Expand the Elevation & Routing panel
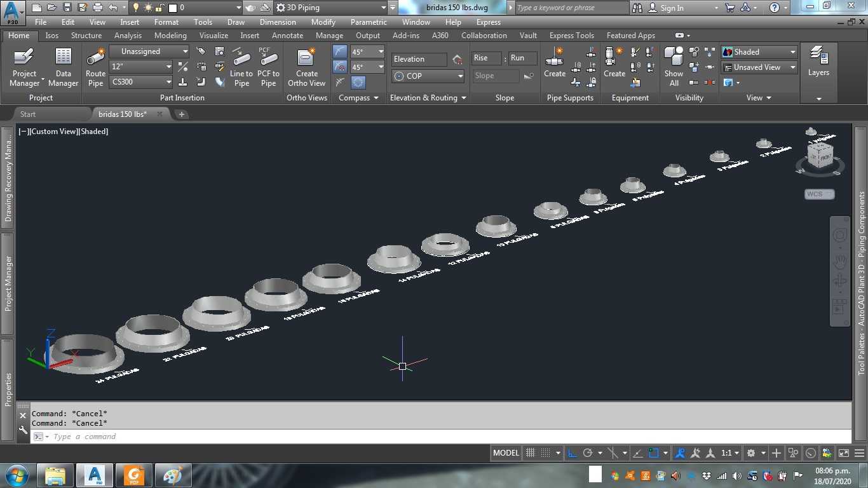Viewport: 868px width, 488px height. [428, 98]
